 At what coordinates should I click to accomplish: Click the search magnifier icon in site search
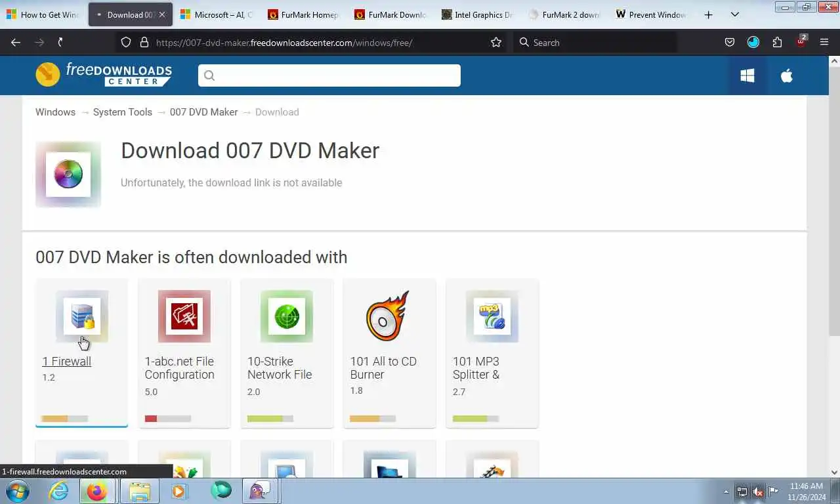pyautogui.click(x=209, y=75)
